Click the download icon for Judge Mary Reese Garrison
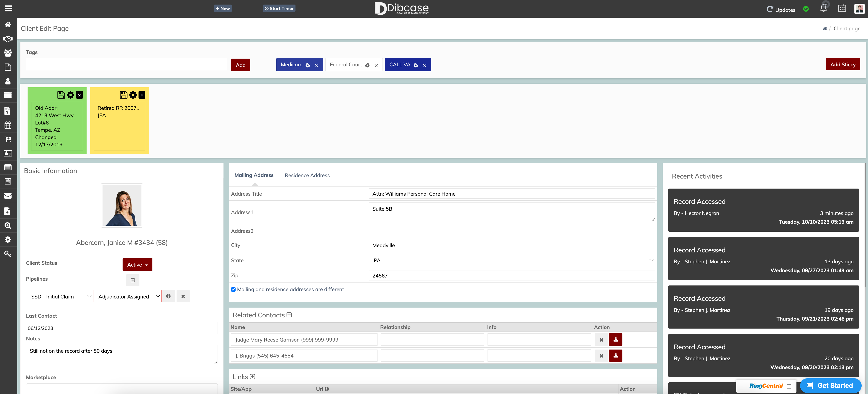The image size is (868, 394). click(616, 339)
